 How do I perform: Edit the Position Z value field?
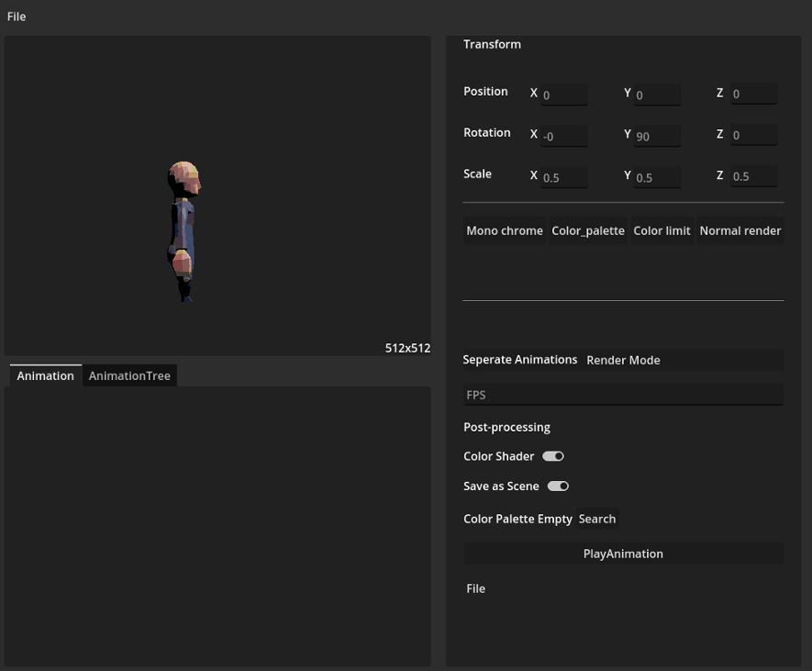pos(754,94)
